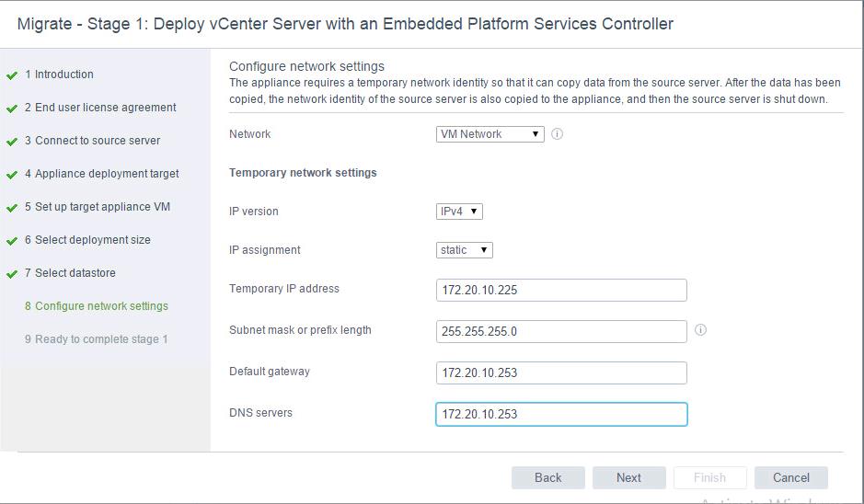Open the IP assignment static dropdown
The image size is (864, 504).
click(464, 250)
